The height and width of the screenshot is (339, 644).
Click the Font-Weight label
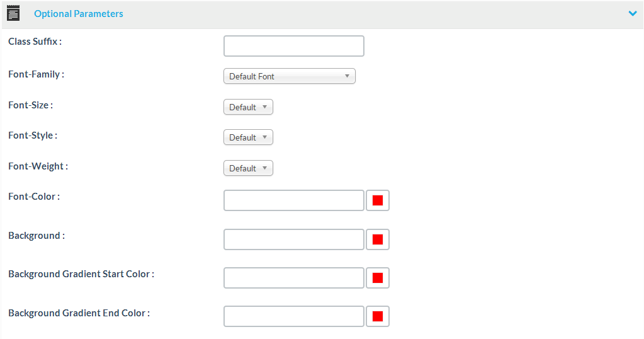point(38,166)
